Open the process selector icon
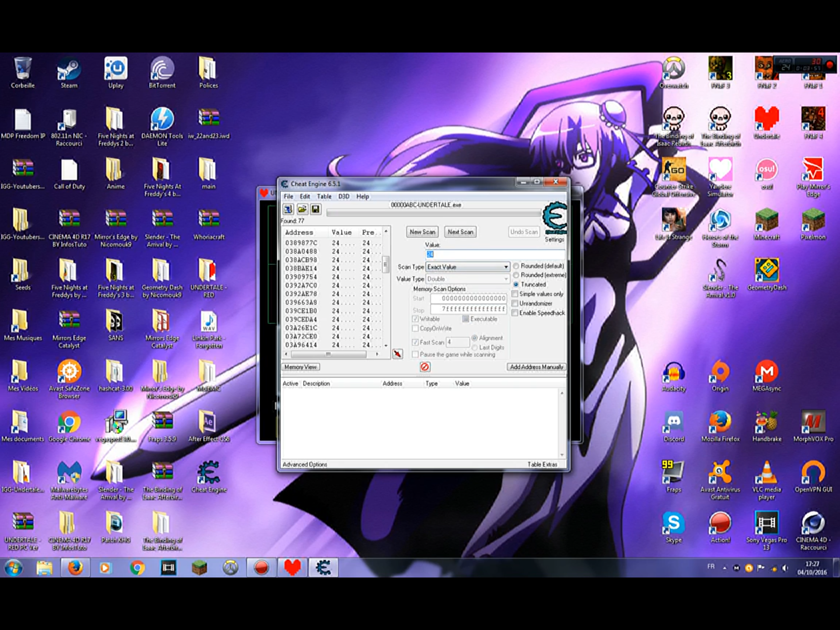 coord(288,209)
